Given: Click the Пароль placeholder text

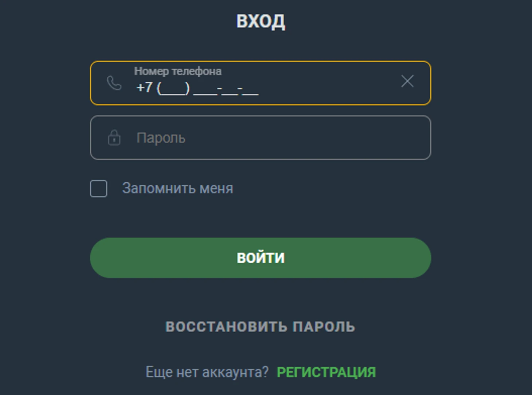Looking at the screenshot, I should [161, 138].
